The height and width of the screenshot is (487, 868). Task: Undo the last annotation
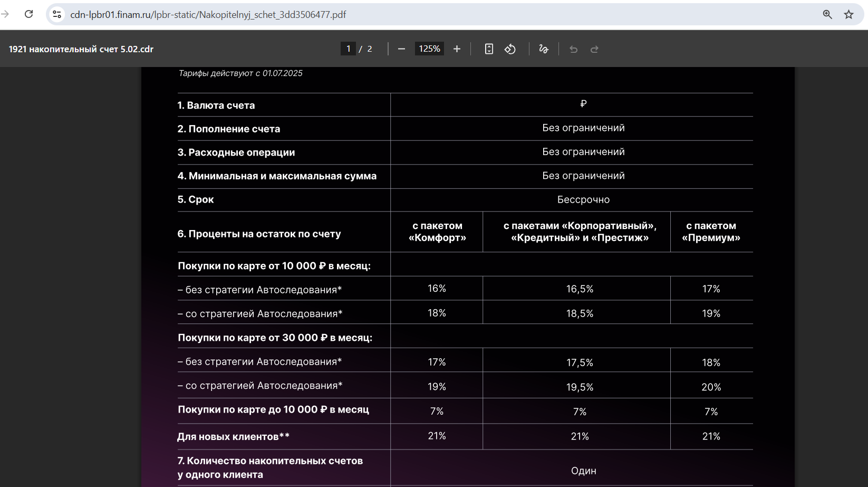point(574,49)
